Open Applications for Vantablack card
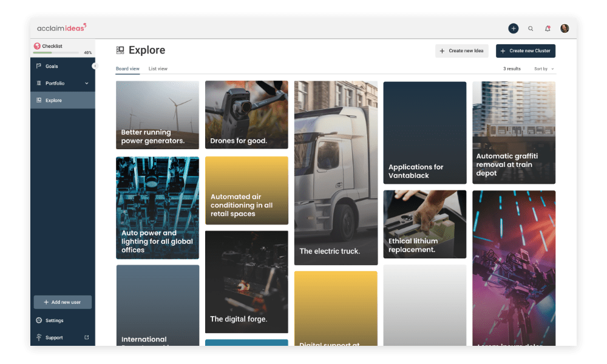Viewport: 607px width, 364px height. 425,133
